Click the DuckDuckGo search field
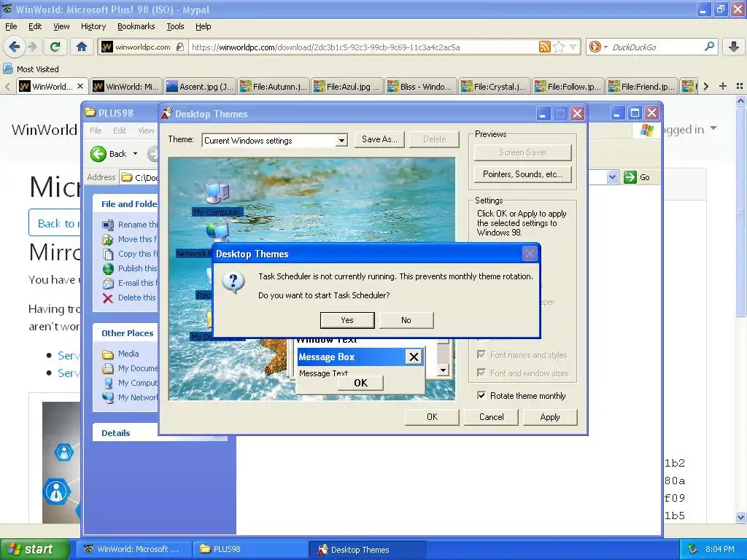The height and width of the screenshot is (560, 747). click(x=657, y=47)
